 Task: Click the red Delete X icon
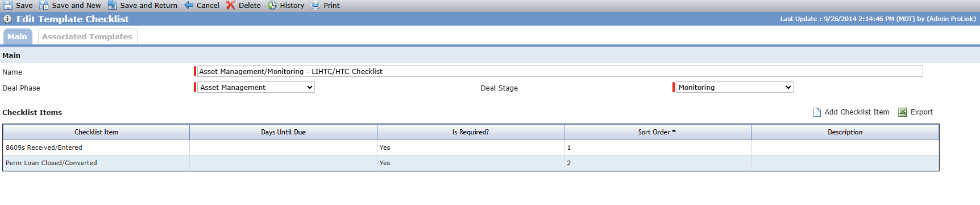[x=230, y=5]
